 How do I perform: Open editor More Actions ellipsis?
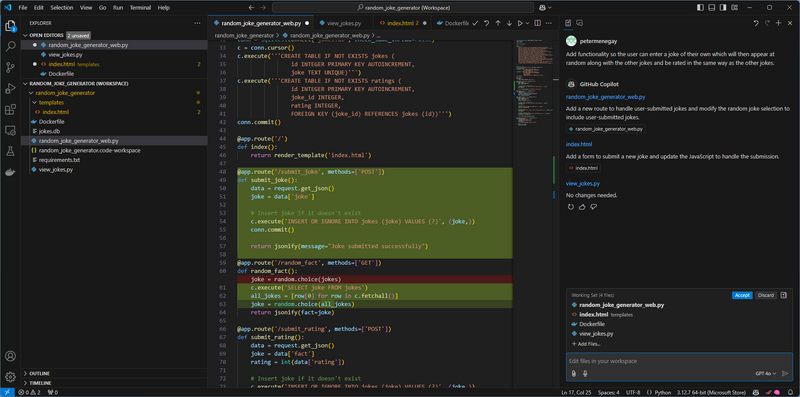(x=549, y=23)
